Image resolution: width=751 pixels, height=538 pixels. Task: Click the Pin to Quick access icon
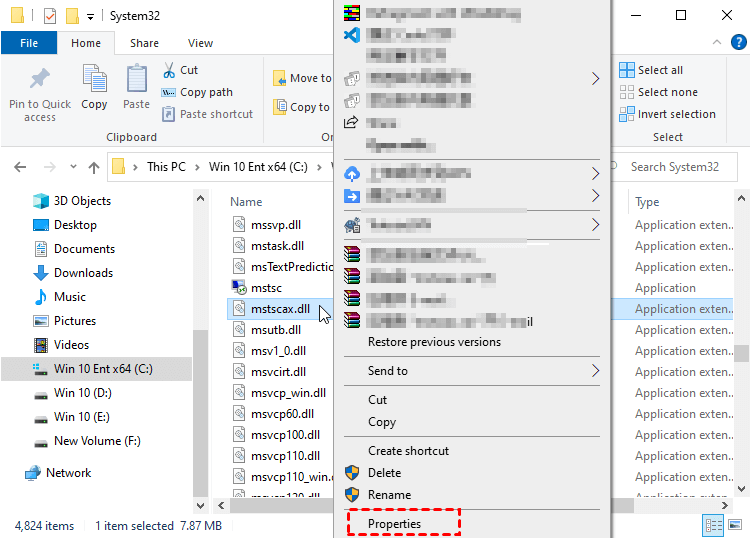click(x=40, y=79)
